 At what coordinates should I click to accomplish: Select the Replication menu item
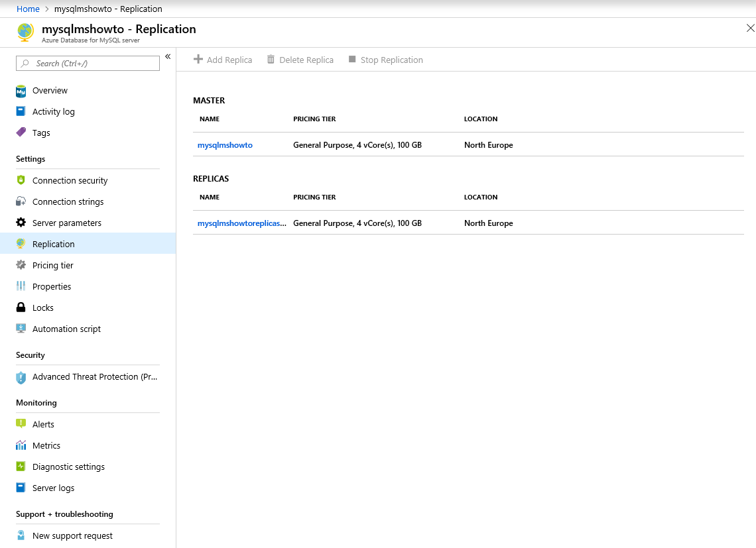coord(88,244)
